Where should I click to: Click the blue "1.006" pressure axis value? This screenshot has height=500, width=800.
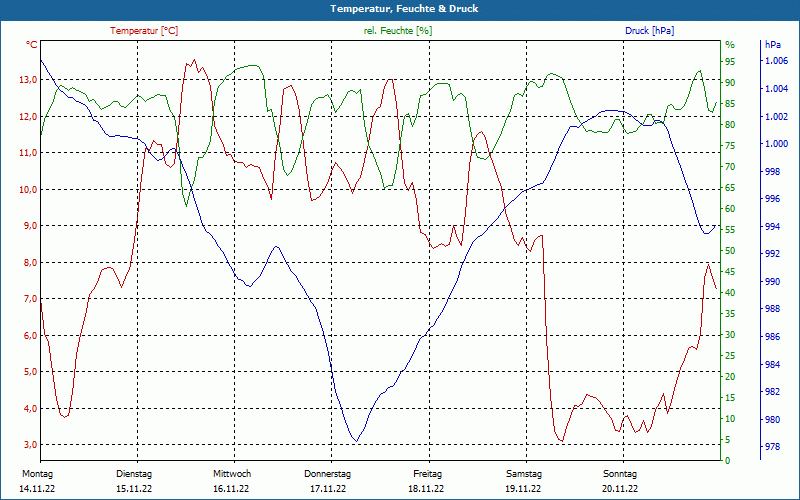click(777, 61)
